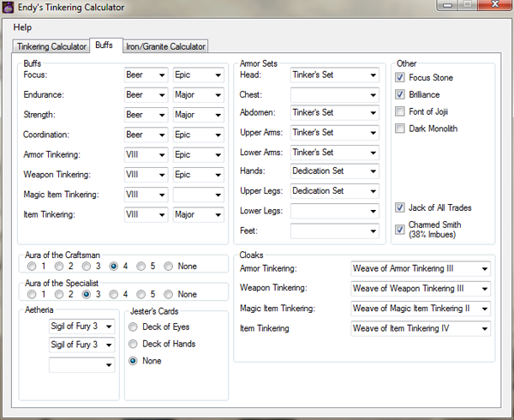
Task: Open the second Sigil of Fury 3 dropdown
Action: 81,345
